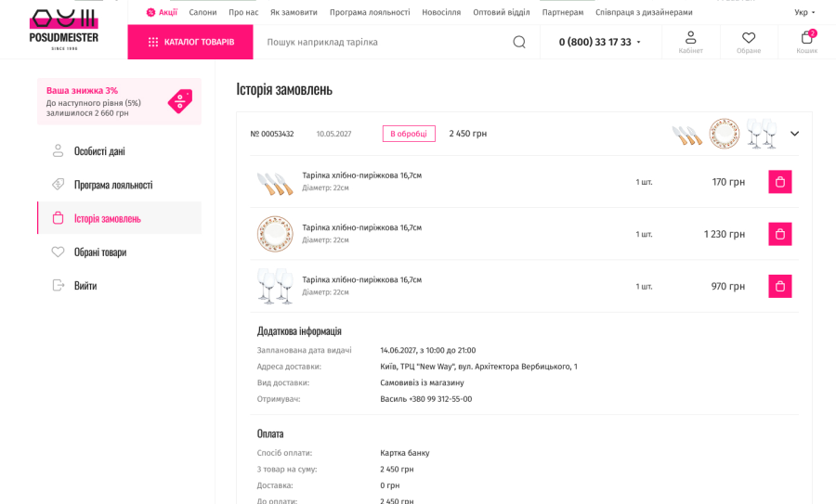The height and width of the screenshot is (504, 836).
Task: Click the discount tag icon in Ваша знижка banner
Action: [x=180, y=101]
